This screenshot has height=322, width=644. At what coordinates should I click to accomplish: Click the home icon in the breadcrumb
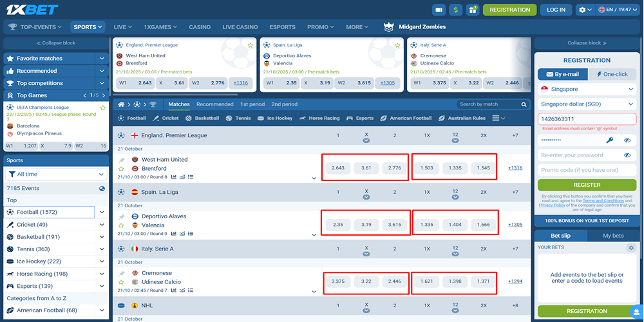[120, 104]
